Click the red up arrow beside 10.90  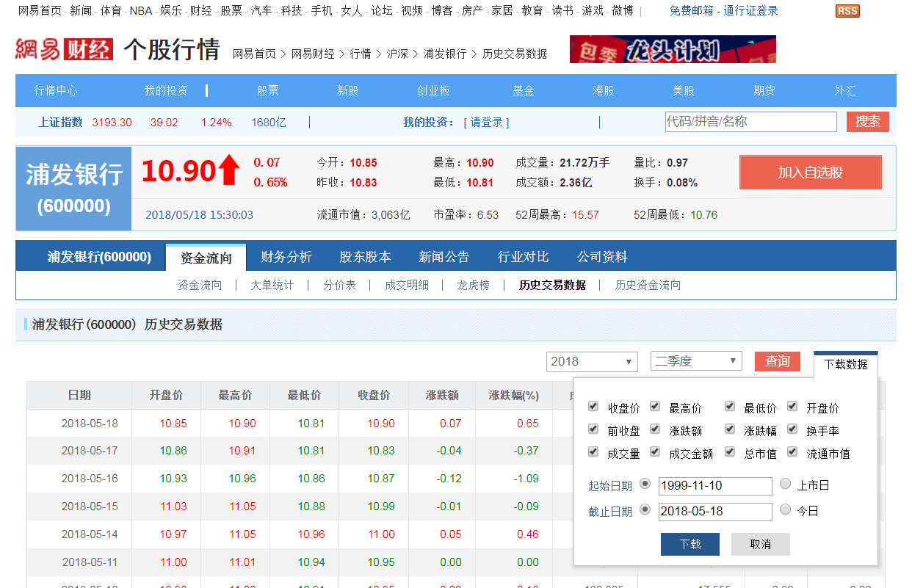coord(229,170)
